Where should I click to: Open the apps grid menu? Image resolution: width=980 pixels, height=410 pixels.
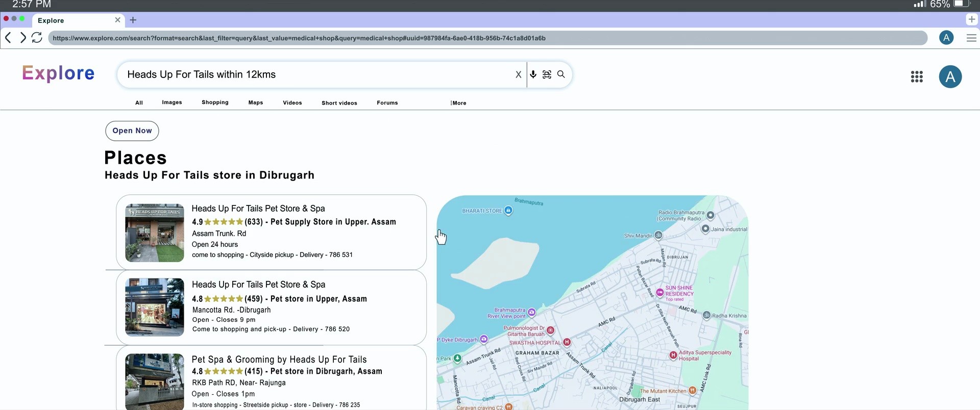917,77
